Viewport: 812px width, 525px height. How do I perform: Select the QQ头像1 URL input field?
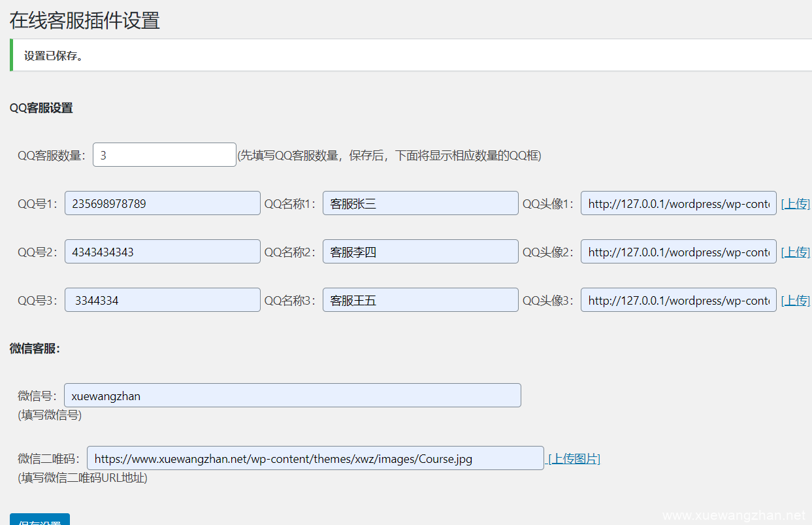tap(678, 203)
